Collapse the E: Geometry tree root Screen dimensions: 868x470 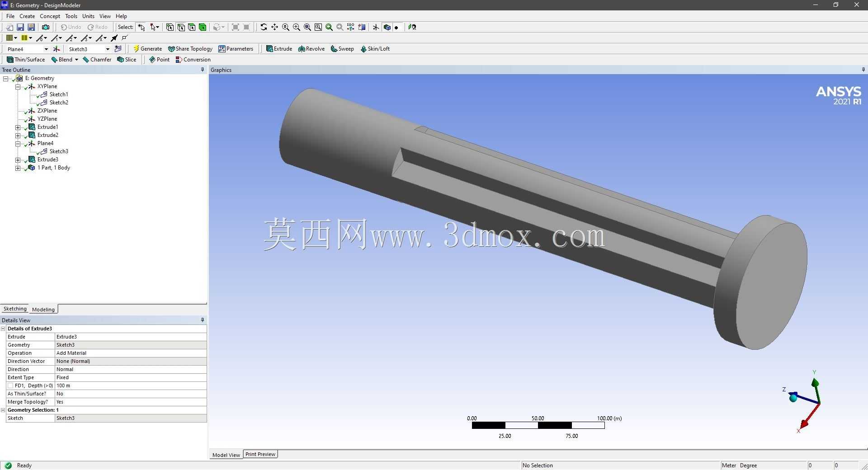(x=5, y=78)
